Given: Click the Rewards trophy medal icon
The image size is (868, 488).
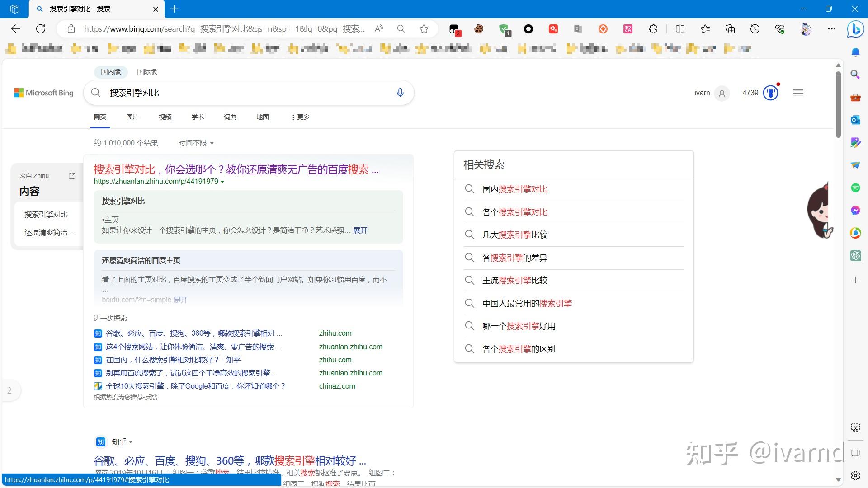Looking at the screenshot, I should 770,93.
